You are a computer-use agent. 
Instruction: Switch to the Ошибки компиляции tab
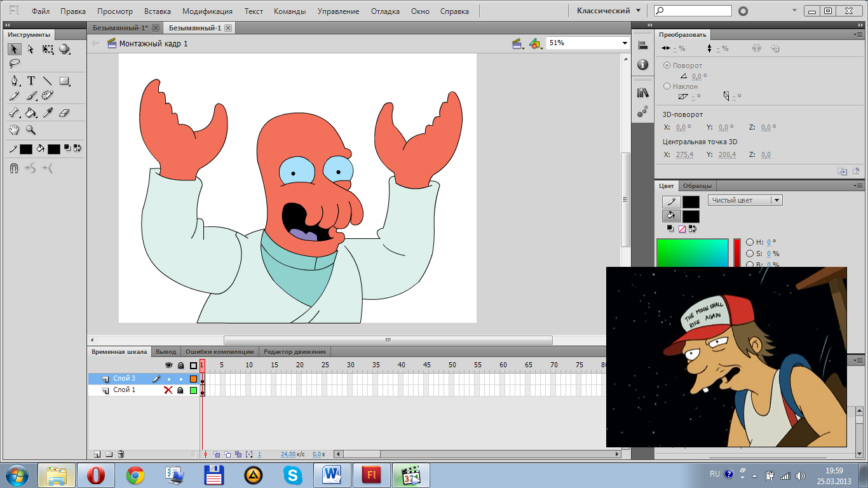219,351
